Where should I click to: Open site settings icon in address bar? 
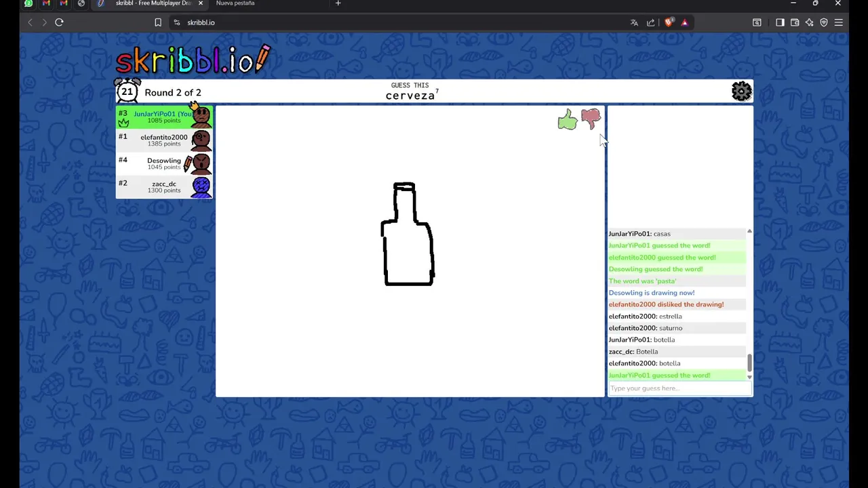177,22
